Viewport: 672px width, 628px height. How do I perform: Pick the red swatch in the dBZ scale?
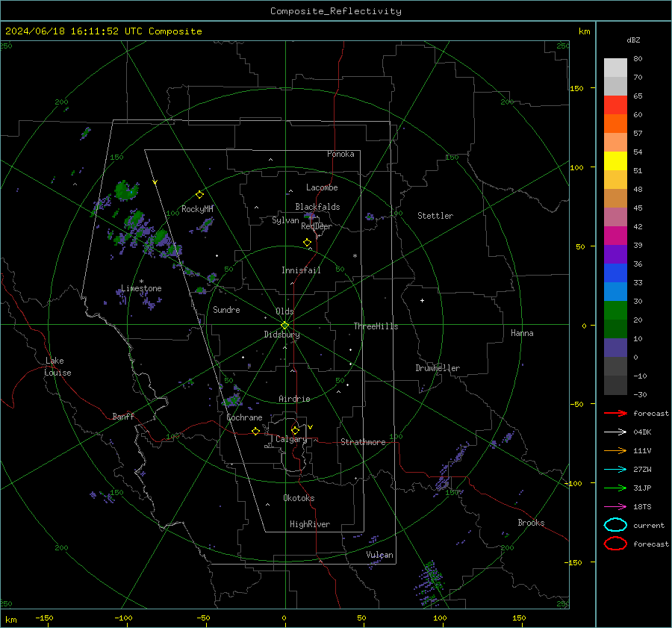coord(615,105)
